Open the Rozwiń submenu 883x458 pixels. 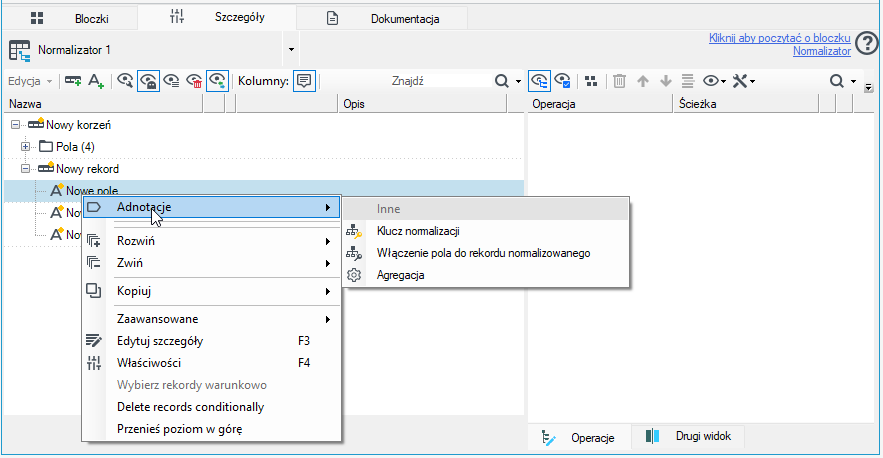tap(212, 241)
